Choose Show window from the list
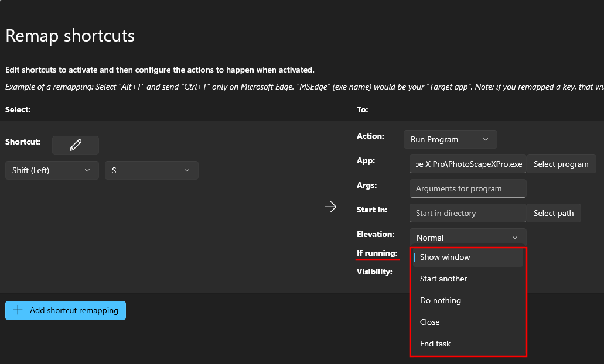The image size is (604, 364). tap(467, 257)
